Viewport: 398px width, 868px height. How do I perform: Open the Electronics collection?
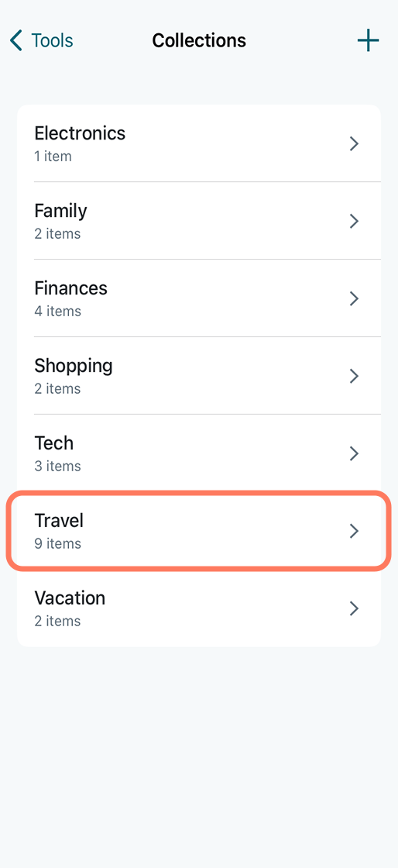point(199,143)
